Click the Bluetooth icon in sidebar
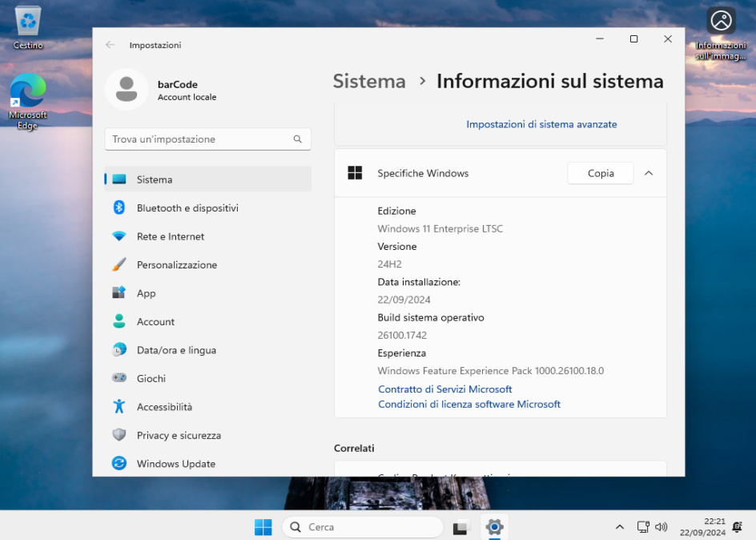Image resolution: width=756 pixels, height=540 pixels. tap(119, 208)
